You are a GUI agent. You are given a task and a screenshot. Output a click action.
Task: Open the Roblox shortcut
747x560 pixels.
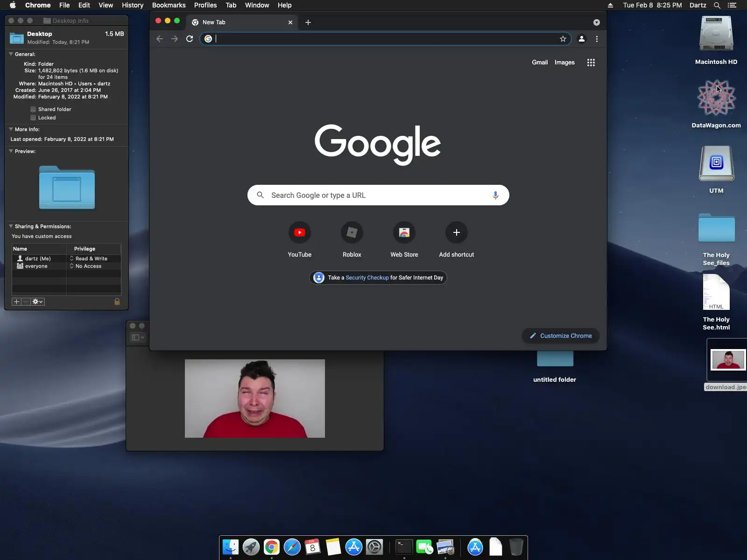point(352,232)
